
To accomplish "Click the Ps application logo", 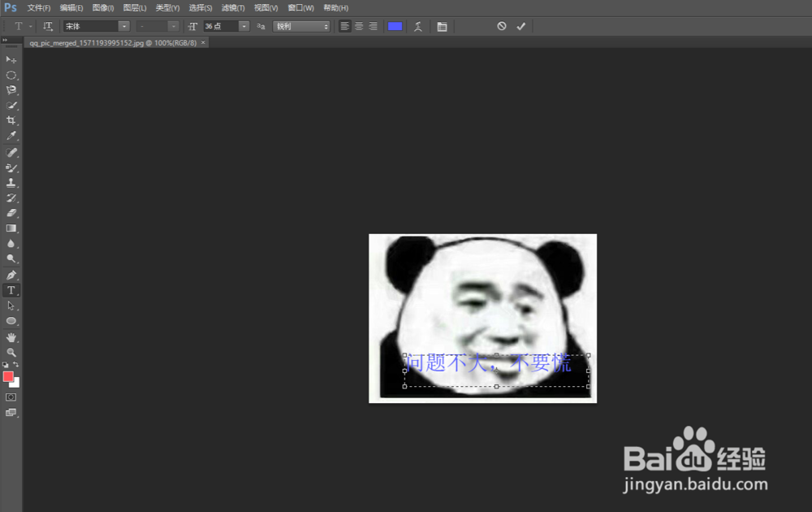I will click(11, 8).
